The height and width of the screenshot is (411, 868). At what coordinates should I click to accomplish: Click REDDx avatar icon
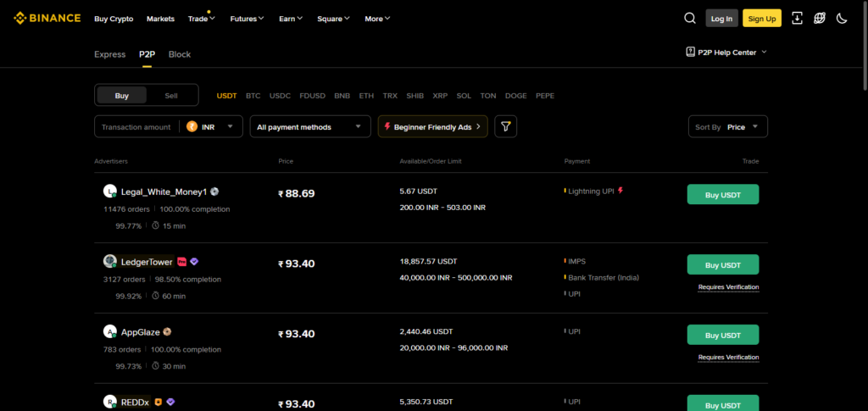click(110, 403)
